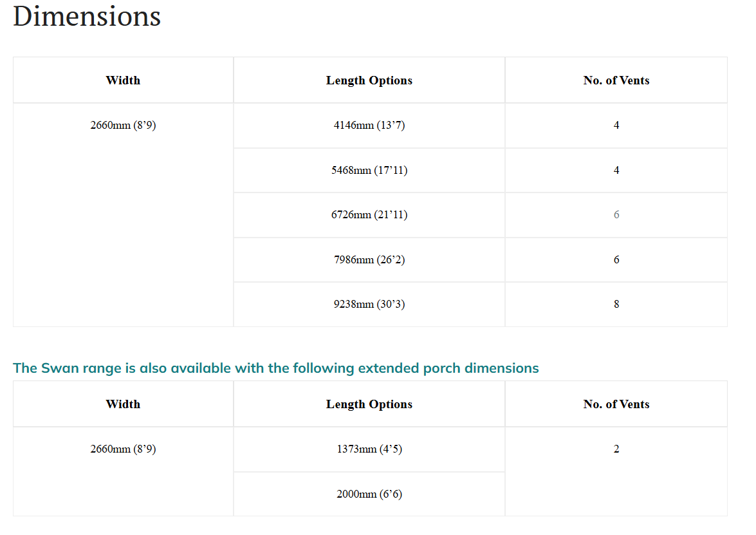The image size is (756, 535).
Task: Click the vents count for 7986mm row
Action: point(616,259)
